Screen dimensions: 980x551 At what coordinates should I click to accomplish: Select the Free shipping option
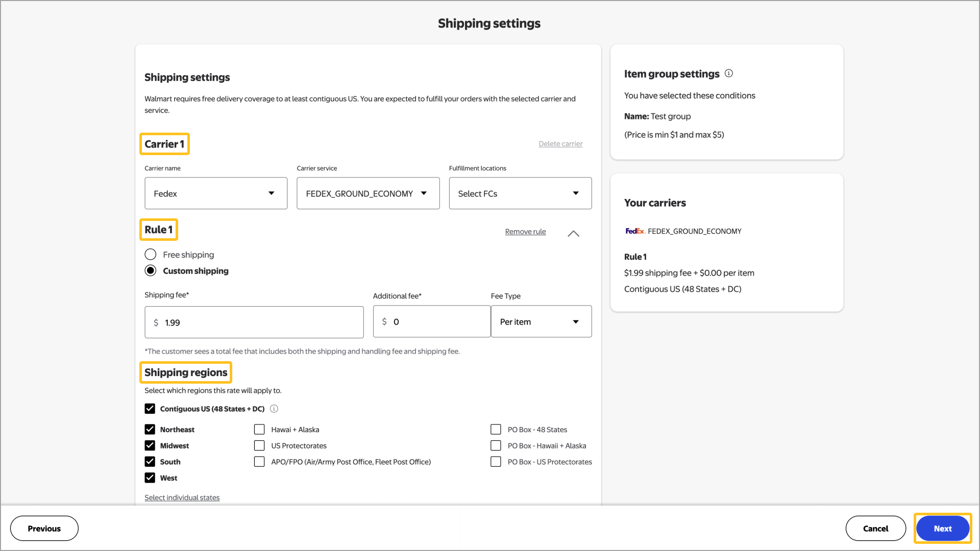[151, 254]
